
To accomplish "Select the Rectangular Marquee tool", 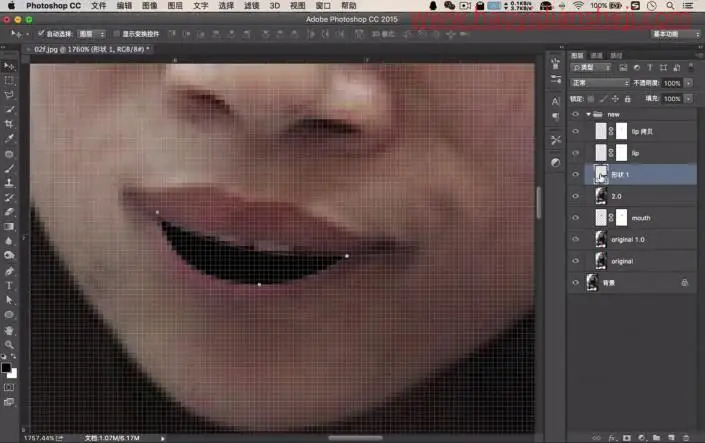I will tap(9, 81).
